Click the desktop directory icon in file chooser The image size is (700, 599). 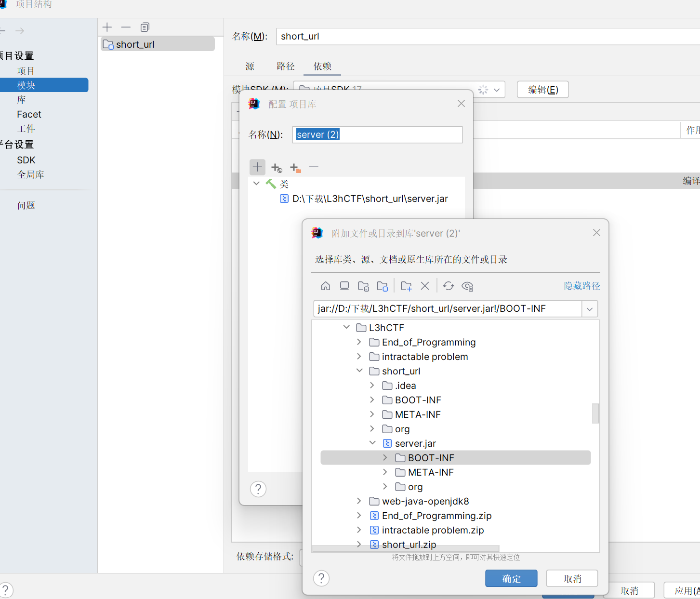(344, 286)
